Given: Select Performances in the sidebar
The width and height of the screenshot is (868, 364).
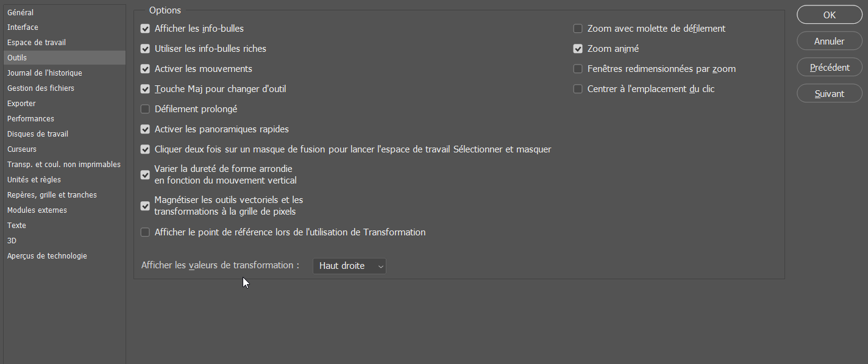Looking at the screenshot, I should tap(30, 119).
